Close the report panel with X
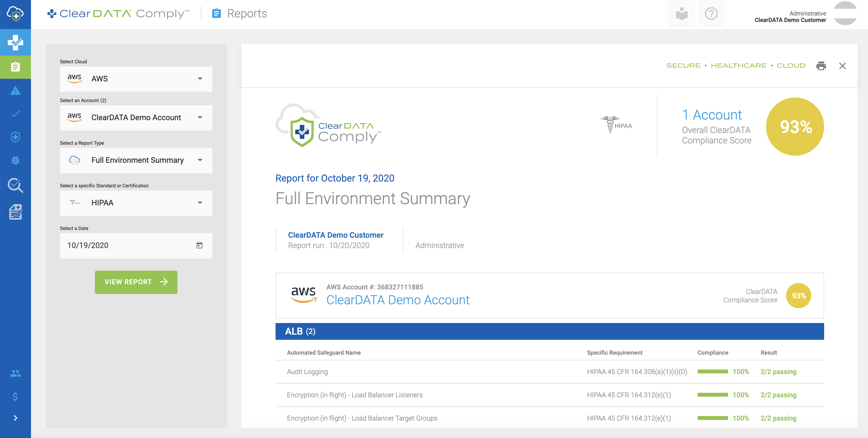 tap(842, 66)
